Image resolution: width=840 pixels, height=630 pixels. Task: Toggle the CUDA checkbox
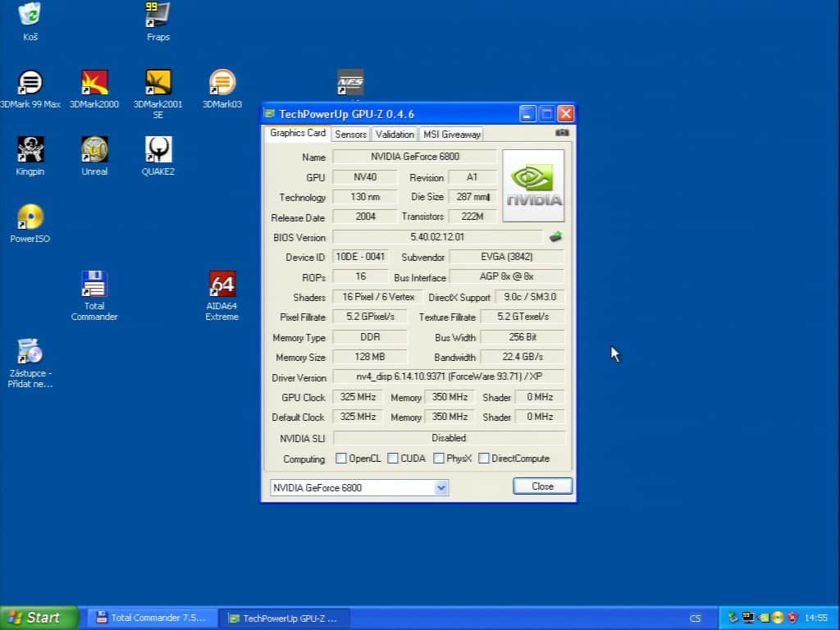(393, 459)
